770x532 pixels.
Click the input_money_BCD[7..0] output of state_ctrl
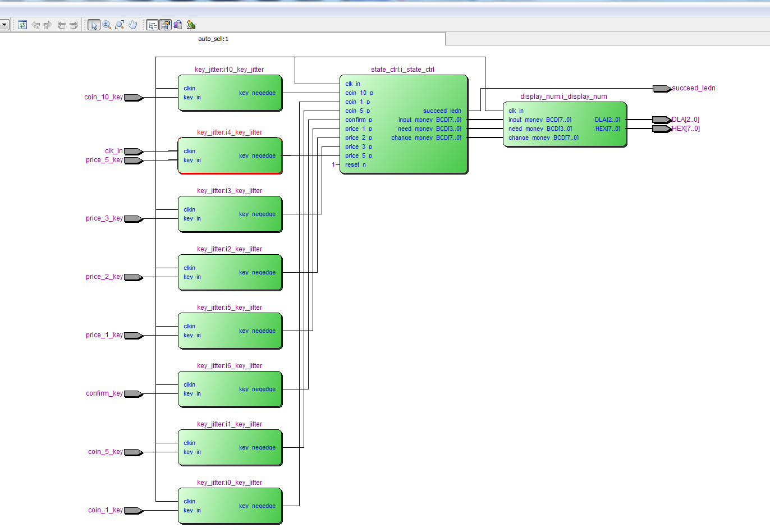coord(430,120)
